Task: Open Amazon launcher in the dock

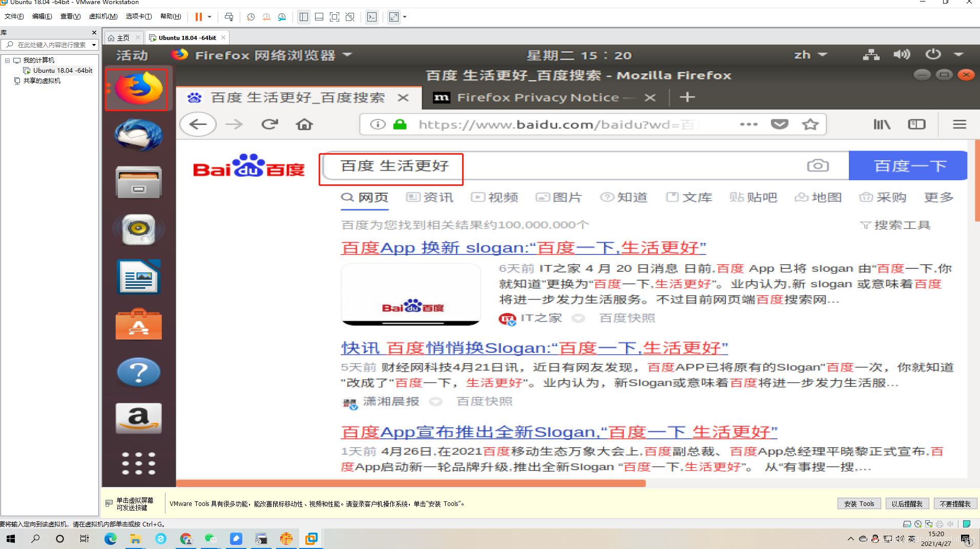Action: 138,418
